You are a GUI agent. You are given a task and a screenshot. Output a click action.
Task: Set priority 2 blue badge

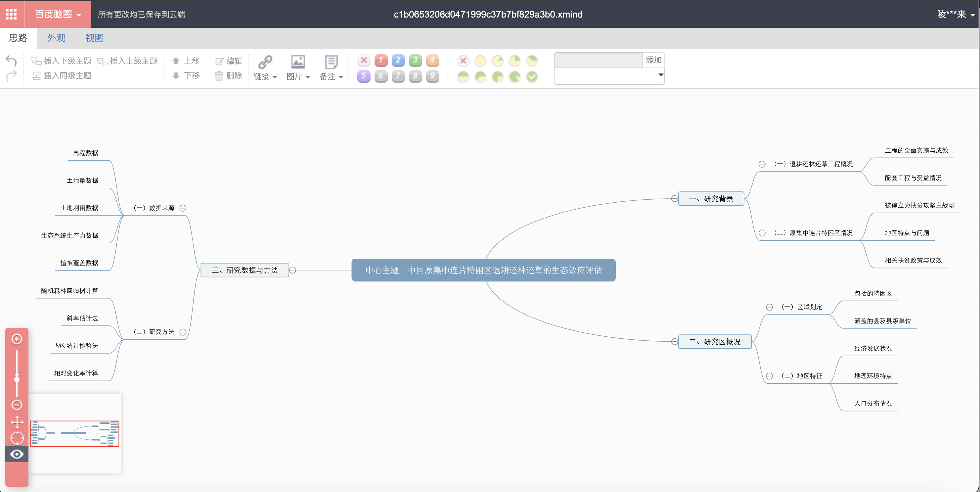point(398,60)
